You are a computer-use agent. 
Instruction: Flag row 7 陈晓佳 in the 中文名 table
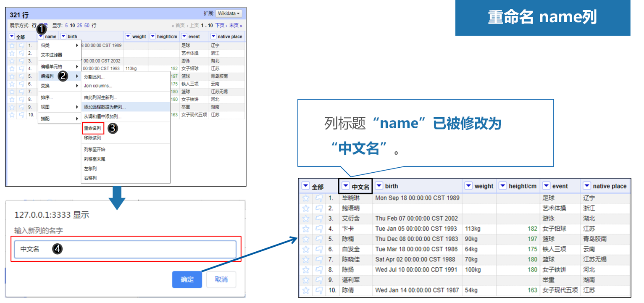319,259
